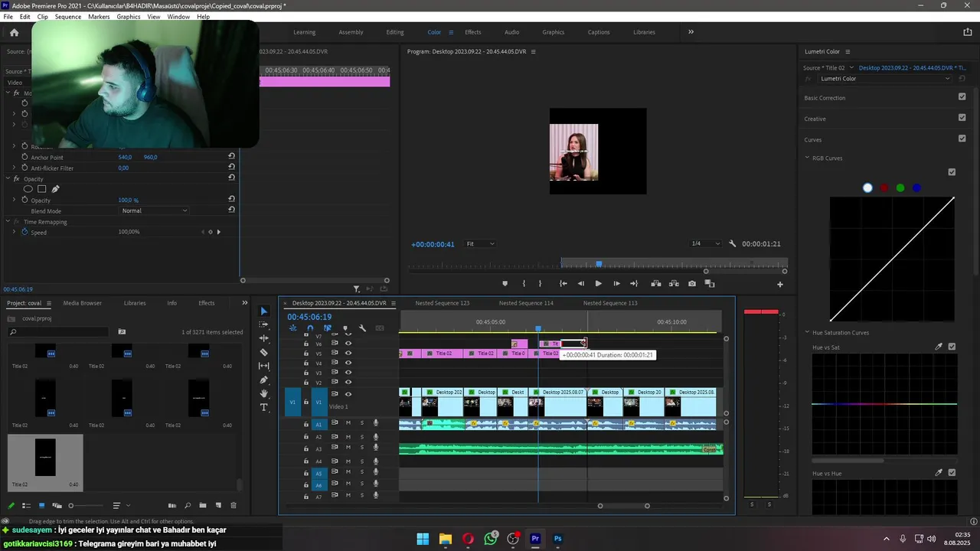
Task: Open Fit zoom level dropdown
Action: 480,243
